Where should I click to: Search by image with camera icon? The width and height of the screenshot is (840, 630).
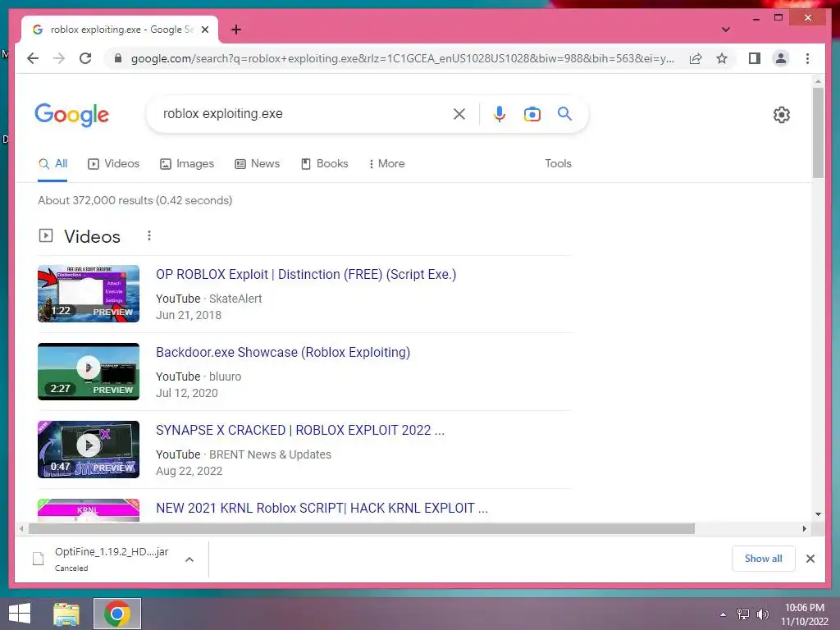click(532, 113)
